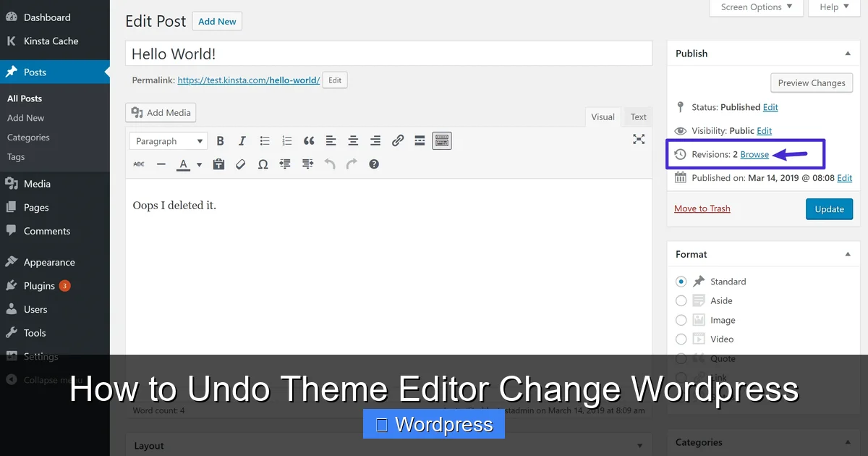
Task: Open the Paragraph format dropdown
Action: 169,141
